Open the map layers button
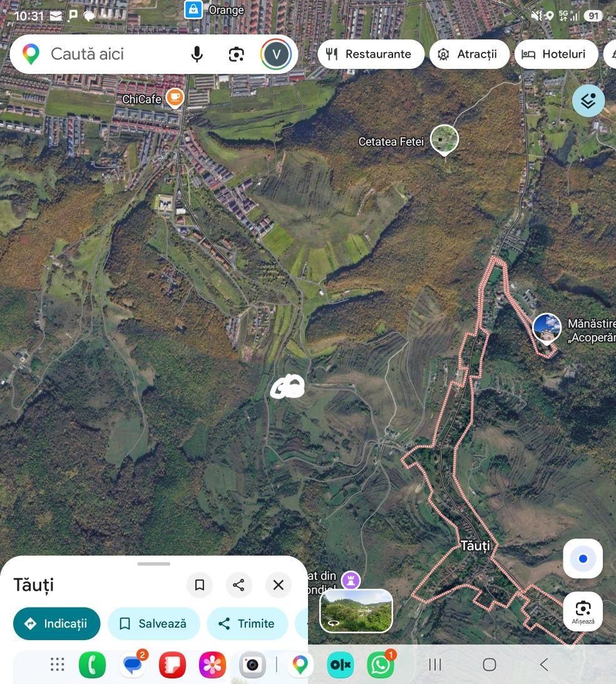This screenshot has width=616, height=684. click(x=588, y=100)
